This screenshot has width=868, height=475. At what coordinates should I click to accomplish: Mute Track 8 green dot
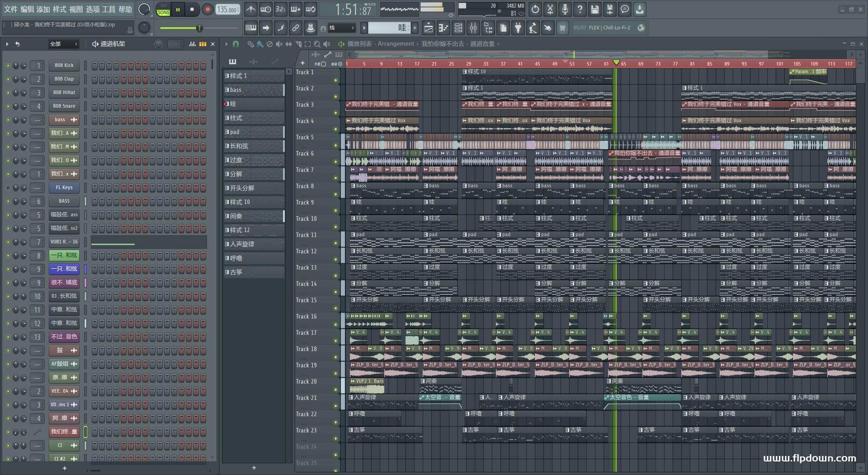point(335,195)
